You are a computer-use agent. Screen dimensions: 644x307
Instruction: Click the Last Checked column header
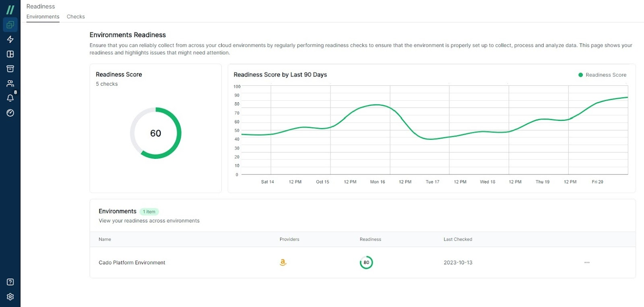coord(458,239)
